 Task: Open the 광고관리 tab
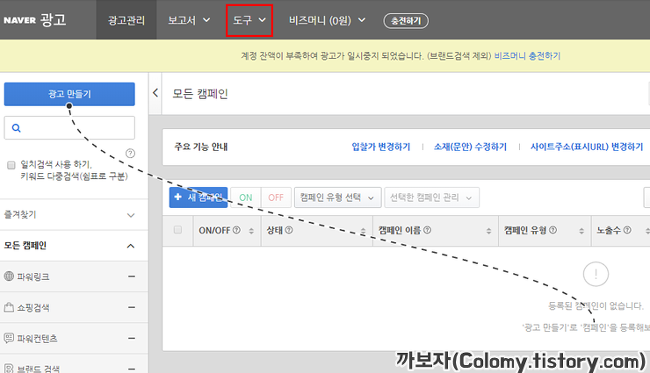(x=126, y=20)
